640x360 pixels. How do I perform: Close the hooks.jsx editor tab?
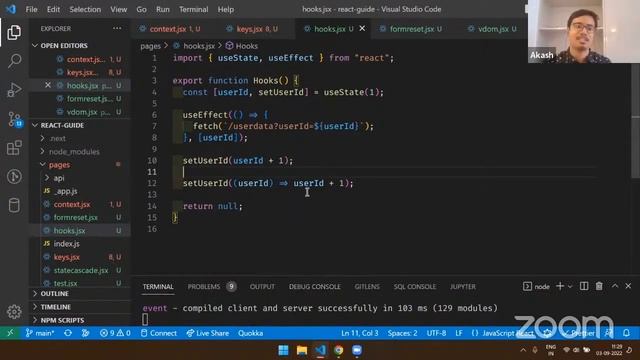point(362,29)
